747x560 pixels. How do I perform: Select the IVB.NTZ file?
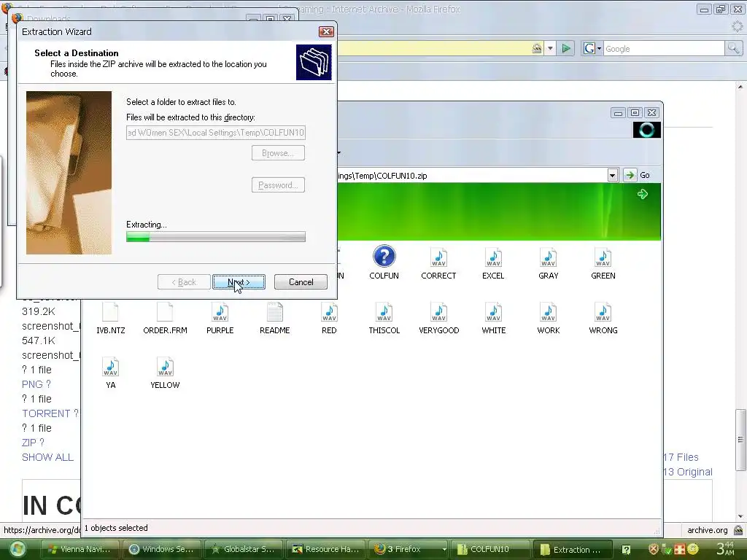pyautogui.click(x=111, y=318)
